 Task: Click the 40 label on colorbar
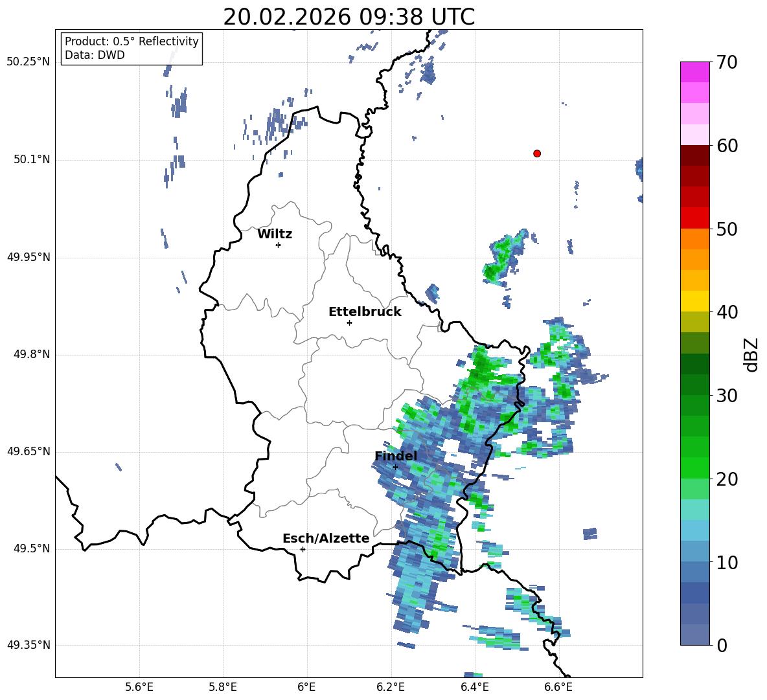pos(726,312)
